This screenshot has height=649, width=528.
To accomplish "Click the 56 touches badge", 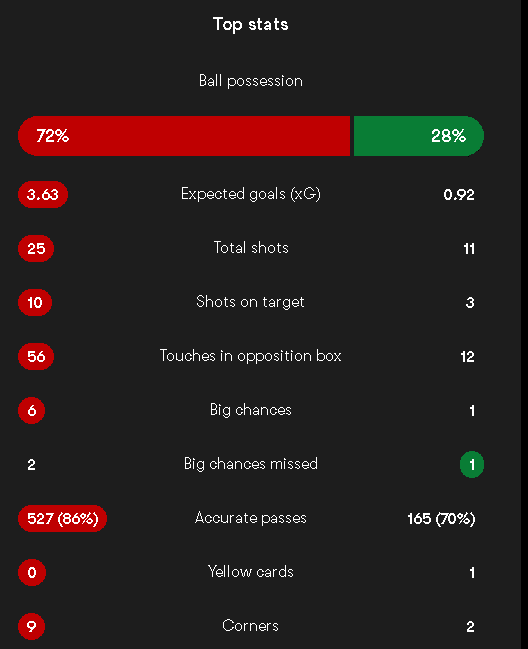I will (36, 356).
